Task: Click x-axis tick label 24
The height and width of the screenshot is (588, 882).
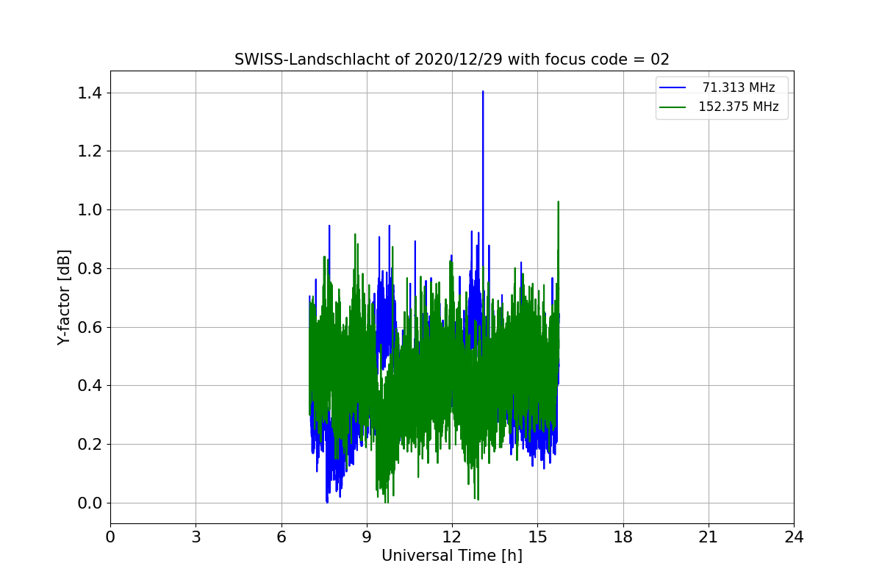Action: point(794,537)
